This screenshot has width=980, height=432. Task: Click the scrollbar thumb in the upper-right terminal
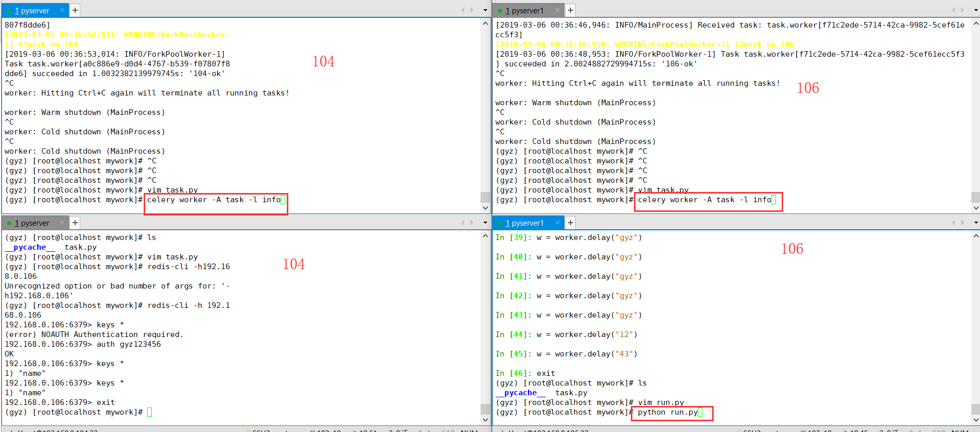tap(975, 197)
